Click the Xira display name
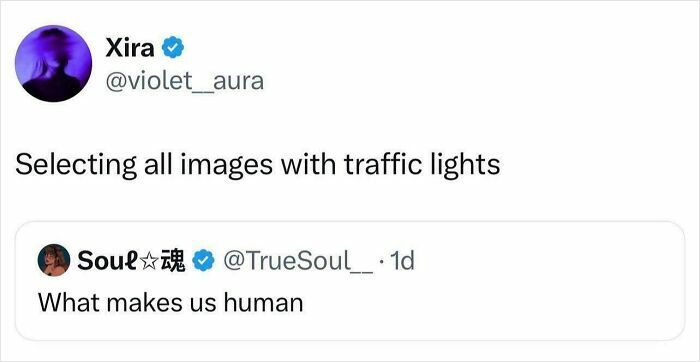700x362 pixels. point(130,48)
